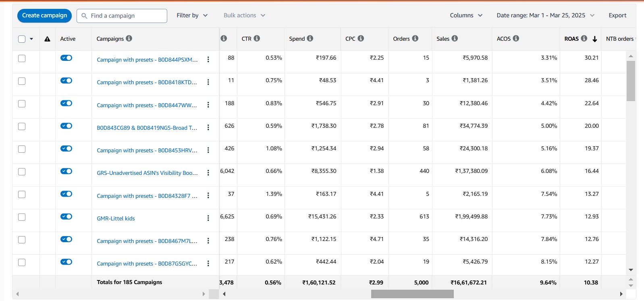Click horizontal scrollbar right arrow
The width and height of the screenshot is (644, 301).
[621, 294]
